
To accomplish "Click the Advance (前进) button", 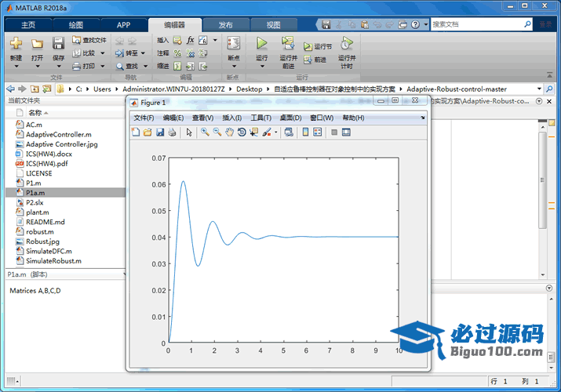I will coord(315,60).
